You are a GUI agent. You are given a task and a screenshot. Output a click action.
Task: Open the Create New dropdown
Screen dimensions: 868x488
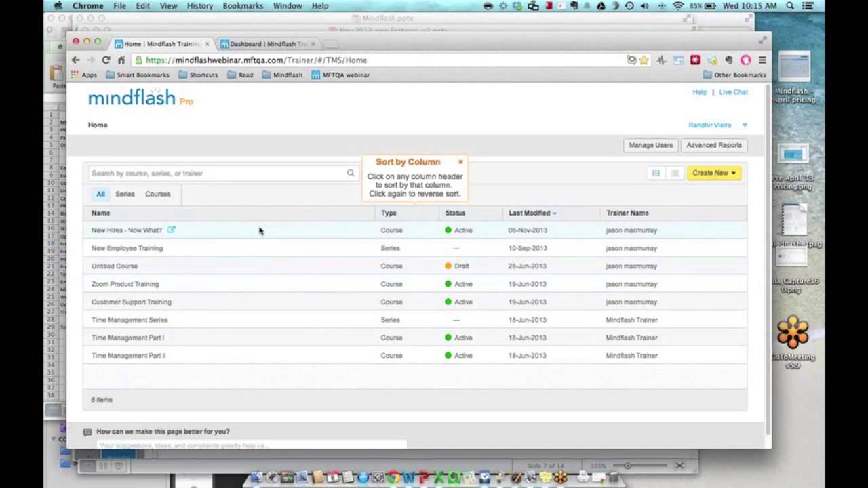coord(714,173)
